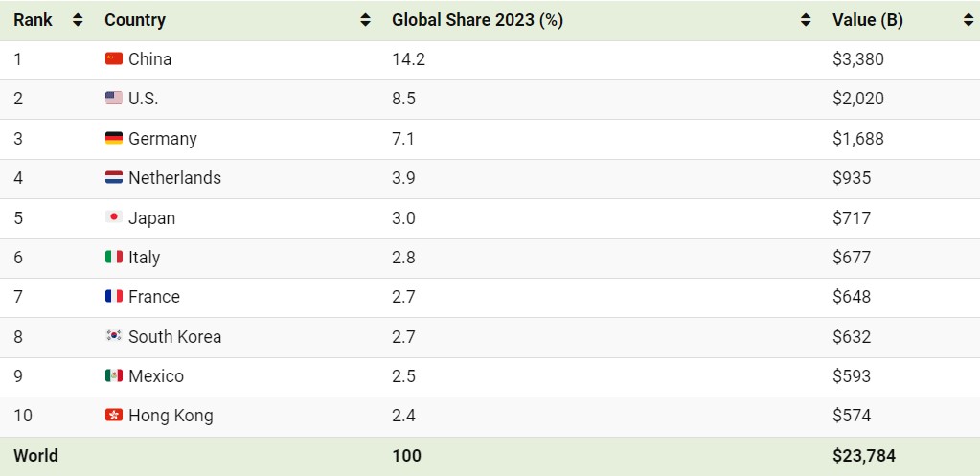
Task: Select the China value cell $3,380
Action: point(858,59)
